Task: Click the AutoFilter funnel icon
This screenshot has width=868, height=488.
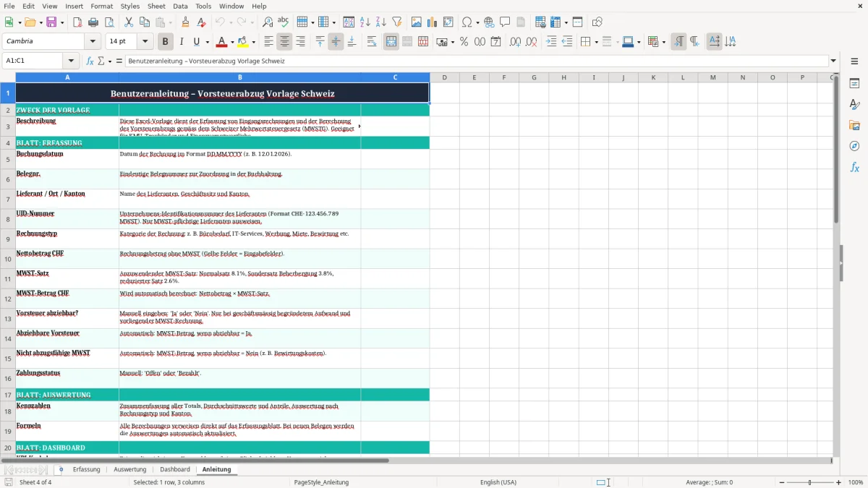Action: coord(397,22)
